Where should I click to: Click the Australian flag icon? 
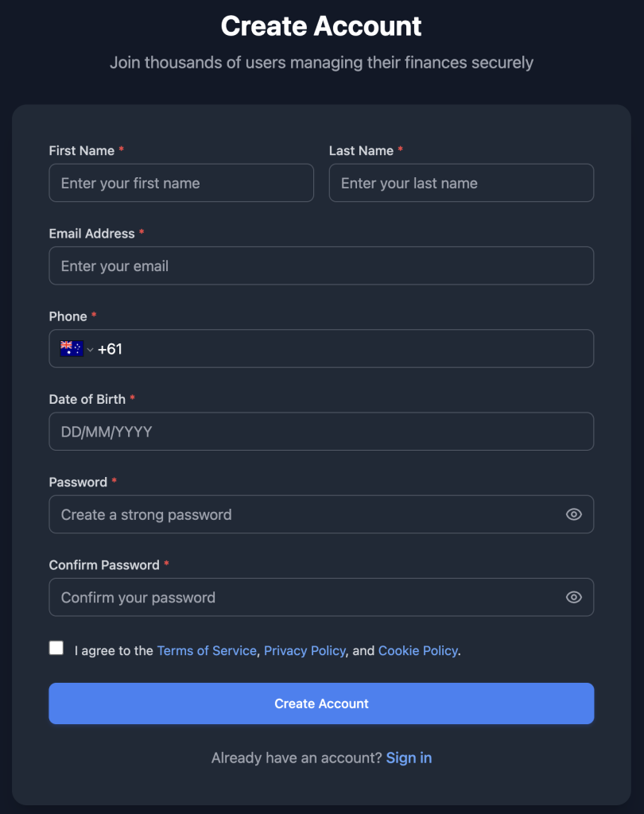point(71,348)
